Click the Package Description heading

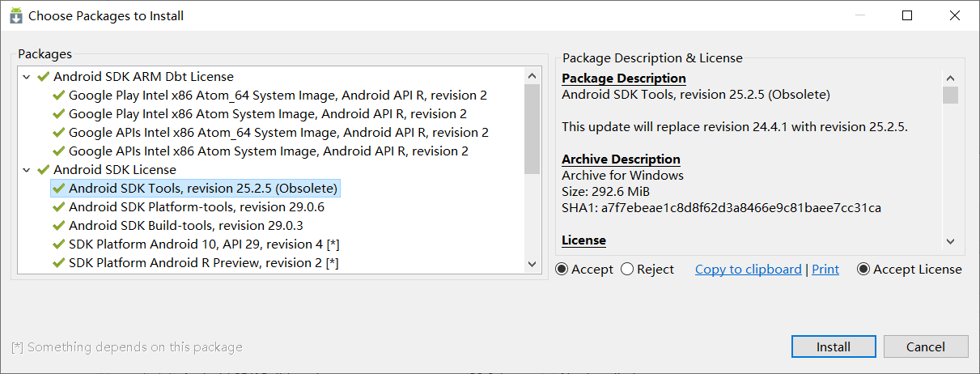point(624,79)
